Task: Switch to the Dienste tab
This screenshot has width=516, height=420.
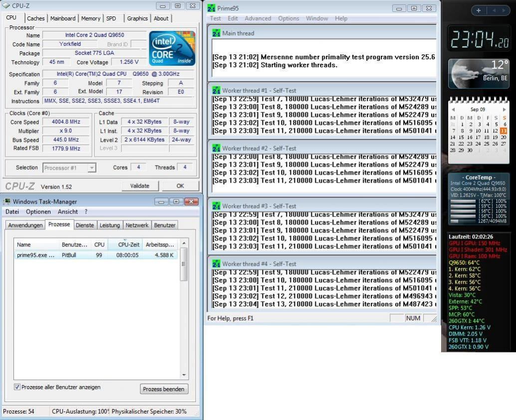Action: (x=85, y=225)
